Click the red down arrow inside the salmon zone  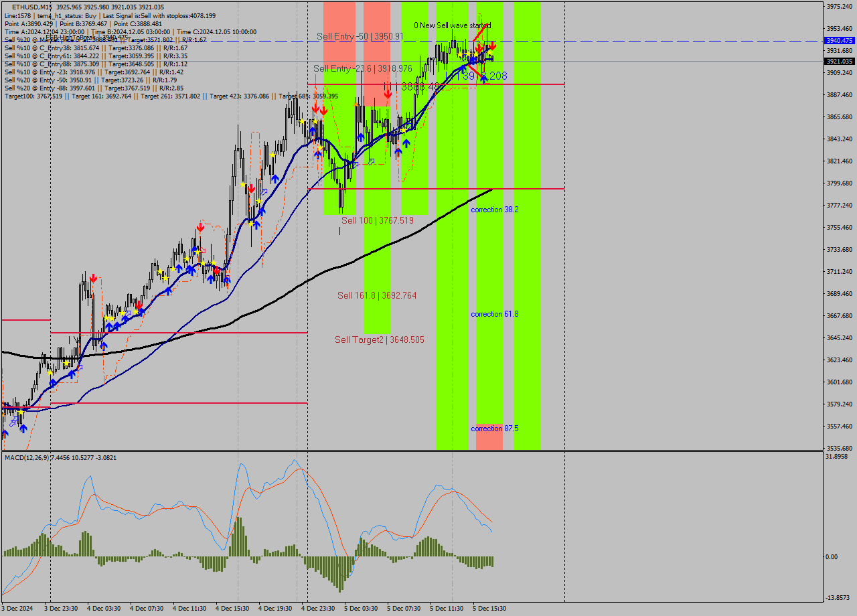388,94
